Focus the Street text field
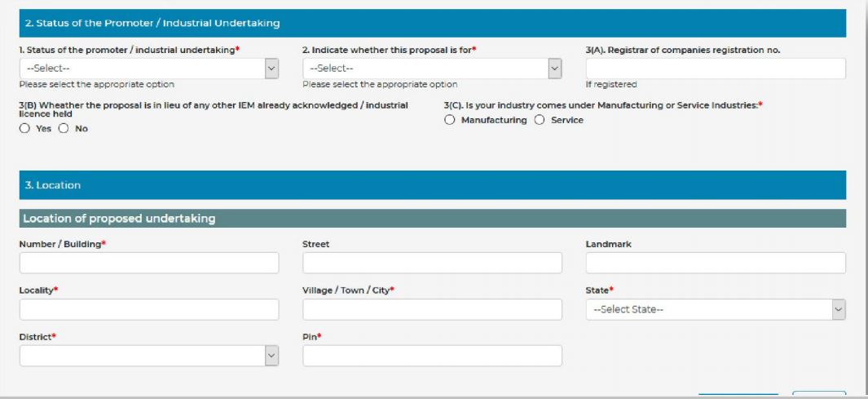This screenshot has width=868, height=399. tap(432, 263)
